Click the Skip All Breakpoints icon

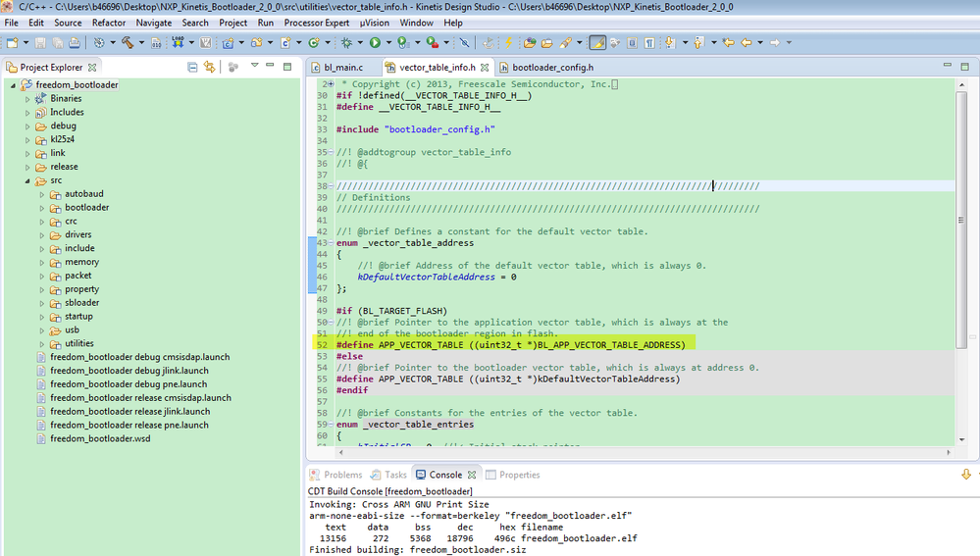464,42
